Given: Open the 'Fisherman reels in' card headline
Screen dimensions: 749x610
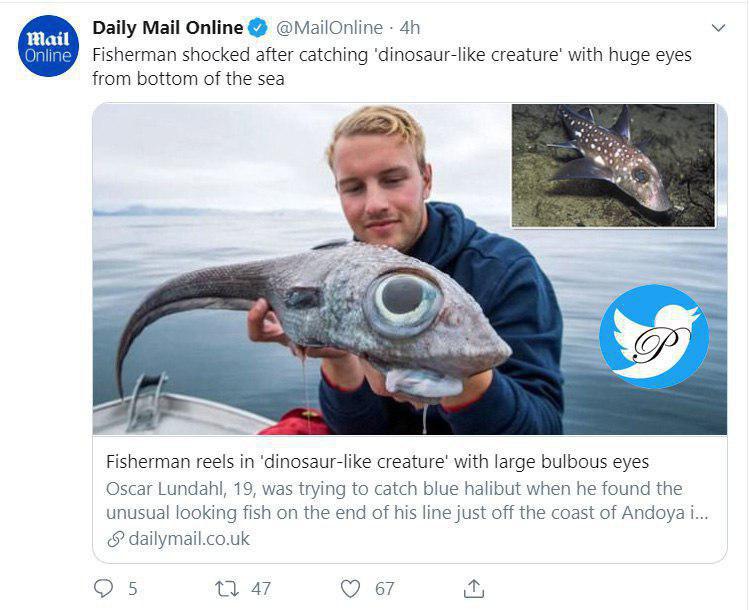Looking at the screenshot, I should pos(377,462).
